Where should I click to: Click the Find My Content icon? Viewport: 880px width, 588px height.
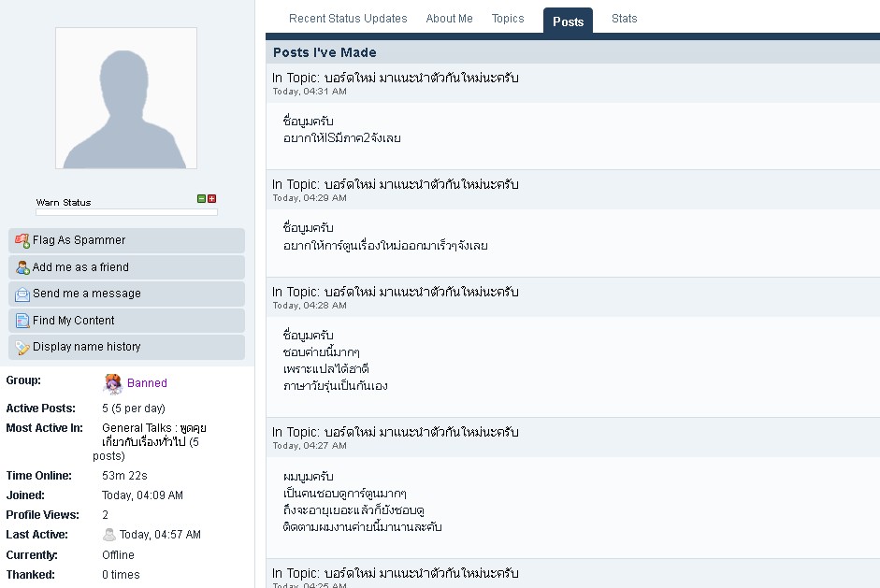click(x=22, y=321)
